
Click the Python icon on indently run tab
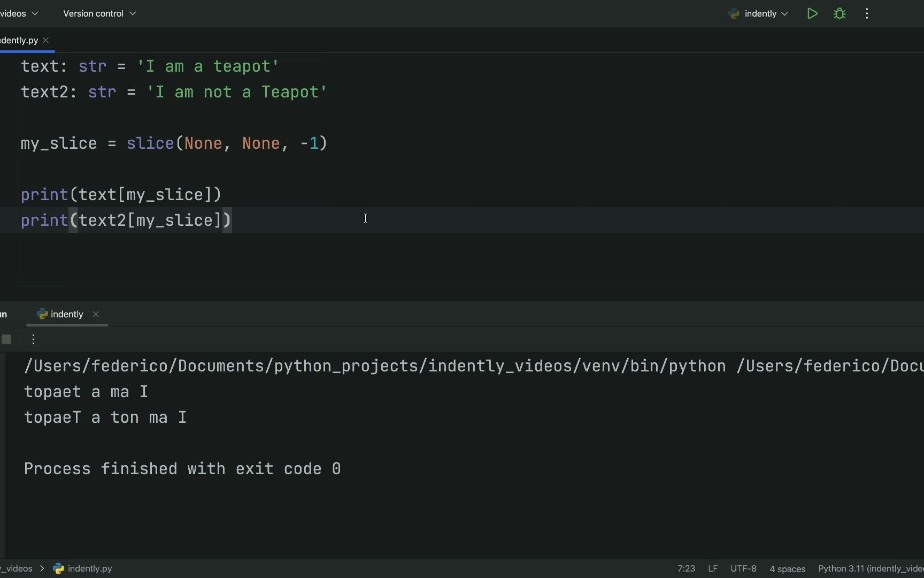[x=42, y=314]
